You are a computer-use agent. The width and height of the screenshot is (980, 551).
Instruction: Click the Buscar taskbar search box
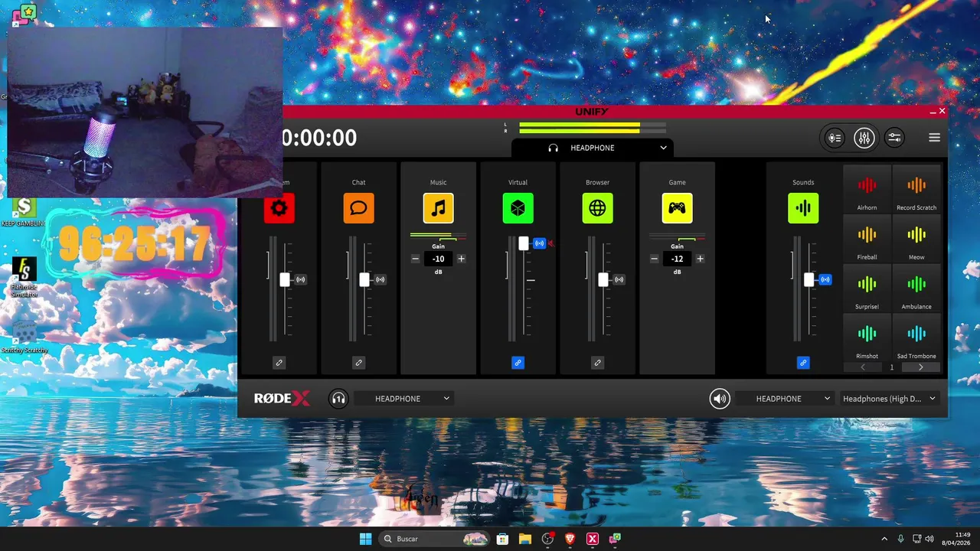coord(435,539)
